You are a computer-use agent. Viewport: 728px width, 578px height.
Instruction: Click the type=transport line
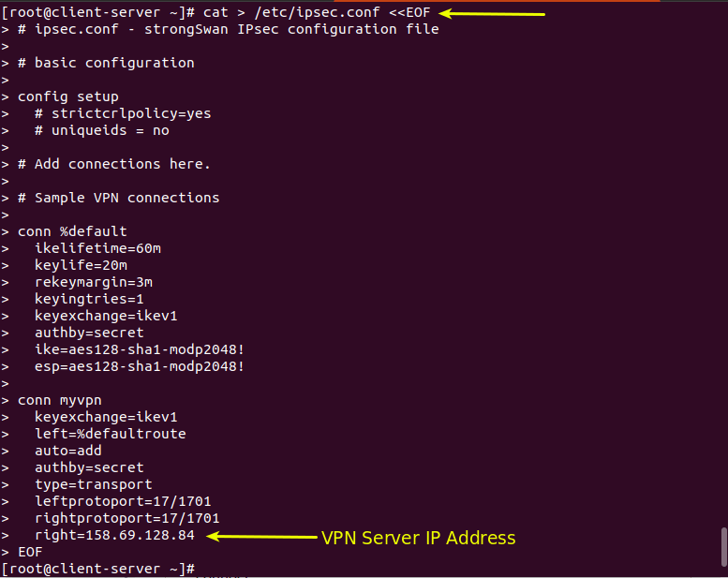tap(93, 484)
